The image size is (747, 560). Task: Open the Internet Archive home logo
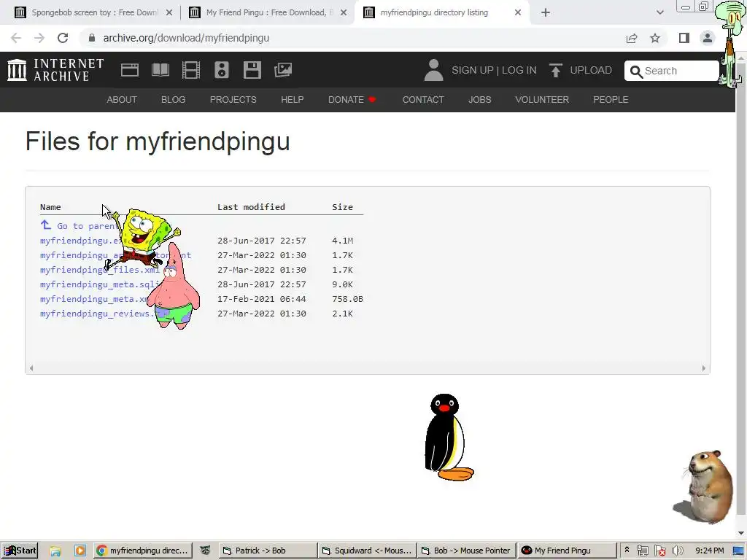(55, 70)
